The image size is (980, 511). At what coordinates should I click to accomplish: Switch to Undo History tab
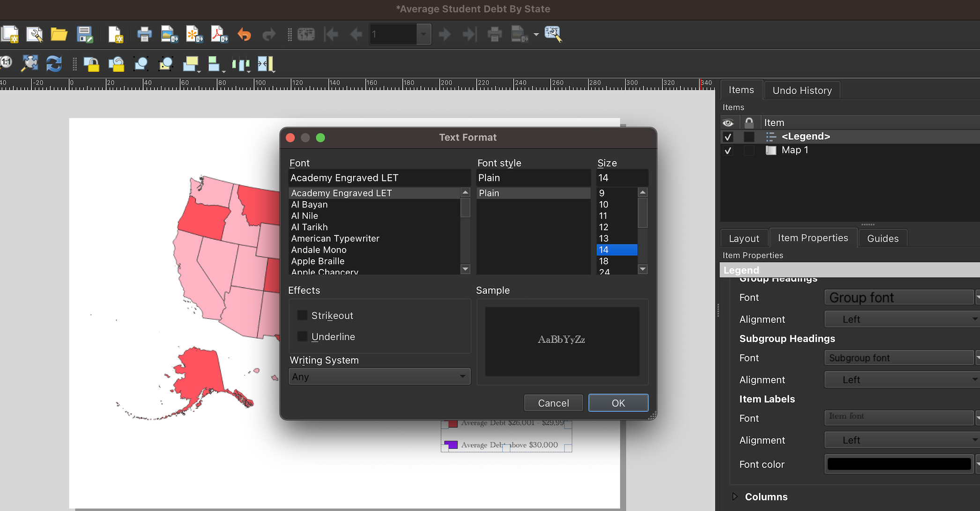click(802, 90)
